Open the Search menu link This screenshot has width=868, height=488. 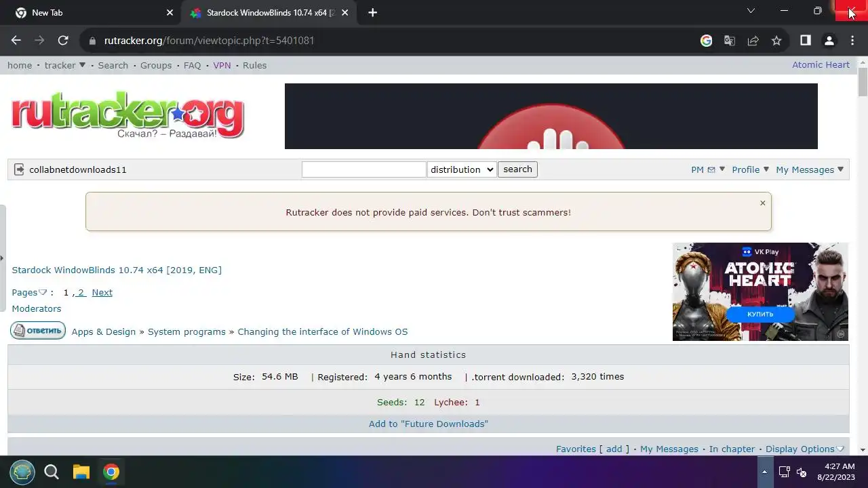point(113,65)
